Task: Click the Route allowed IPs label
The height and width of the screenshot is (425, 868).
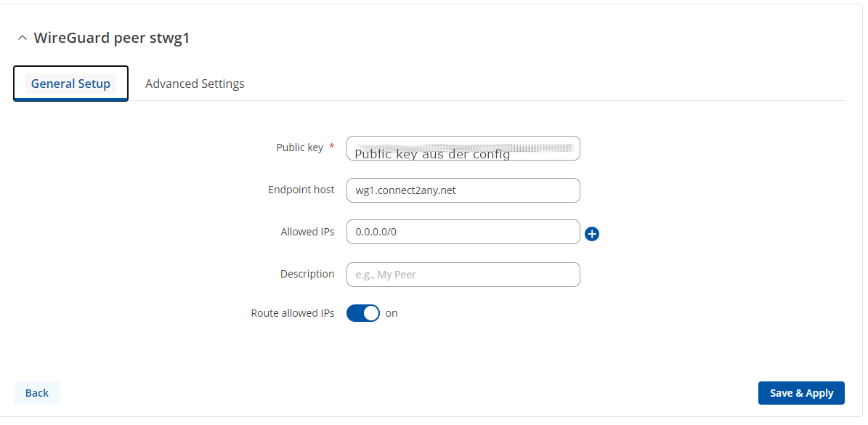Action: click(x=293, y=313)
